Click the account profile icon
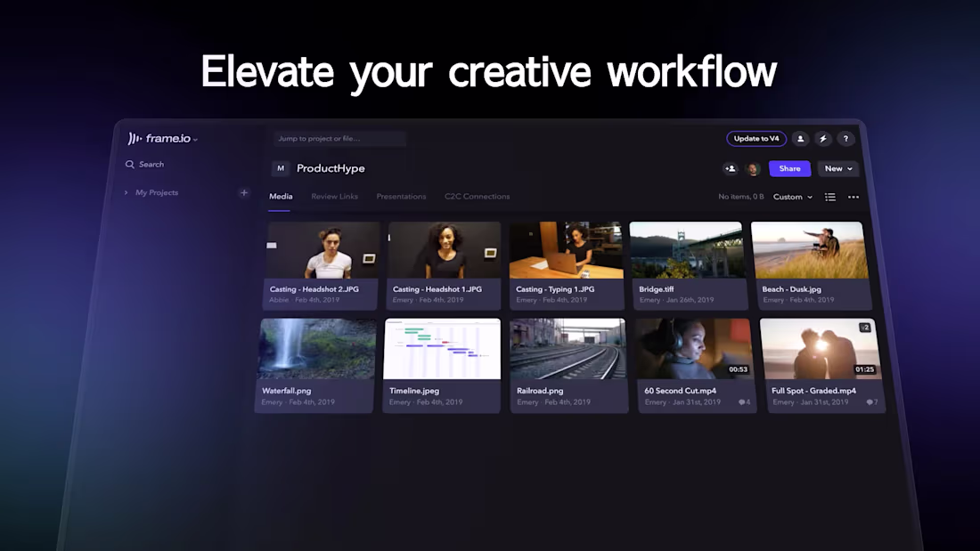This screenshot has height=551, width=980. pyautogui.click(x=799, y=139)
